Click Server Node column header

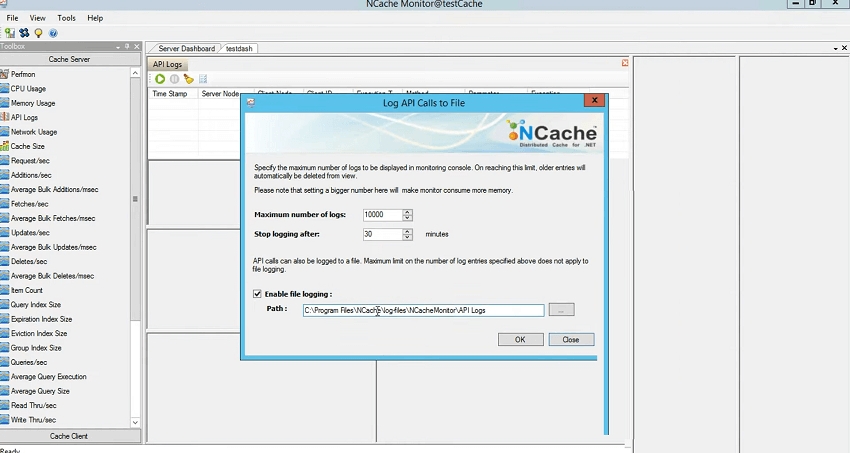click(220, 94)
